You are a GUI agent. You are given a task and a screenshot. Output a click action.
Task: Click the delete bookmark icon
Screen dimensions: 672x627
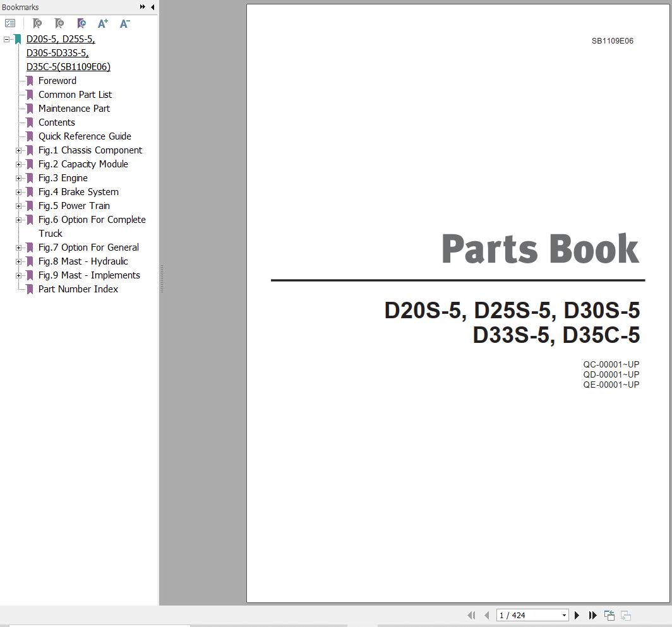click(37, 23)
